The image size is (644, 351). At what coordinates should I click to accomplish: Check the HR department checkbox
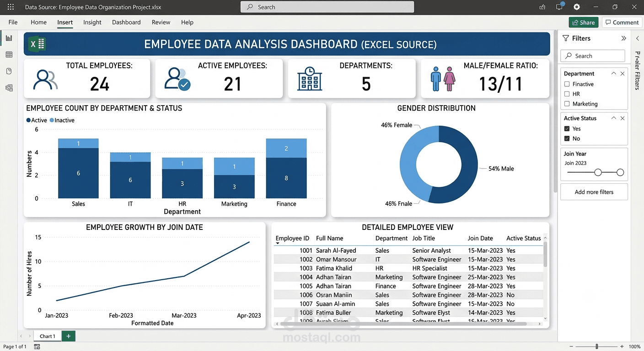pos(567,94)
